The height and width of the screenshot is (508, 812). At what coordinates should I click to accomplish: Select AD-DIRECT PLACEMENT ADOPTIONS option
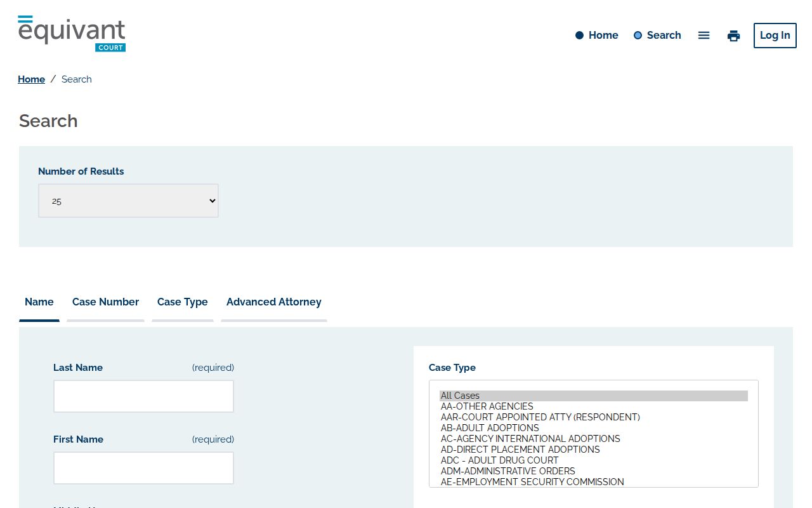pos(594,450)
